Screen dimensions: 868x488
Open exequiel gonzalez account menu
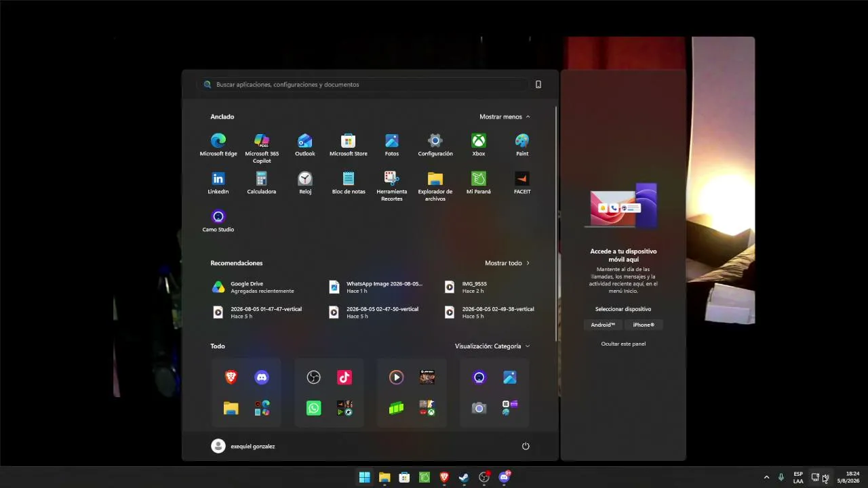click(x=243, y=446)
